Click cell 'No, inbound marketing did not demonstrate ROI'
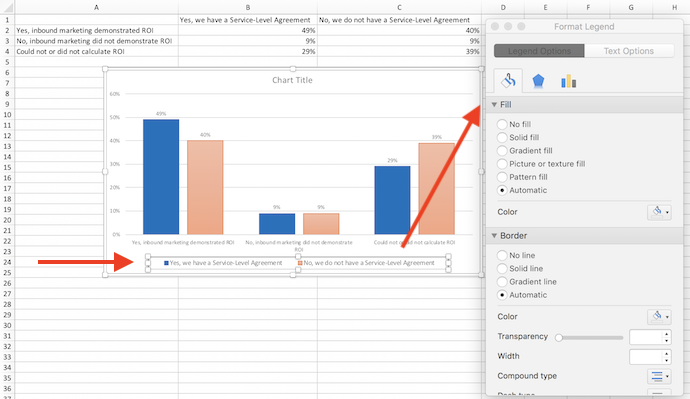The width and height of the screenshot is (690, 399). tap(96, 41)
